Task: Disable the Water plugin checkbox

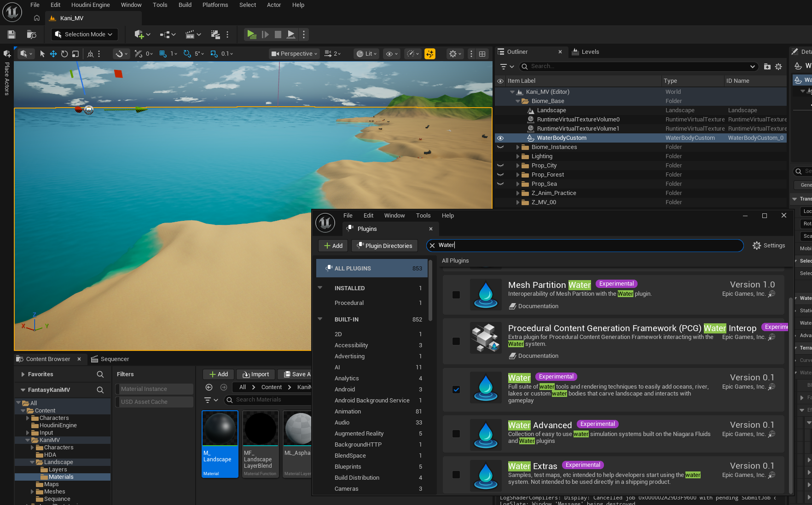Action: (456, 390)
